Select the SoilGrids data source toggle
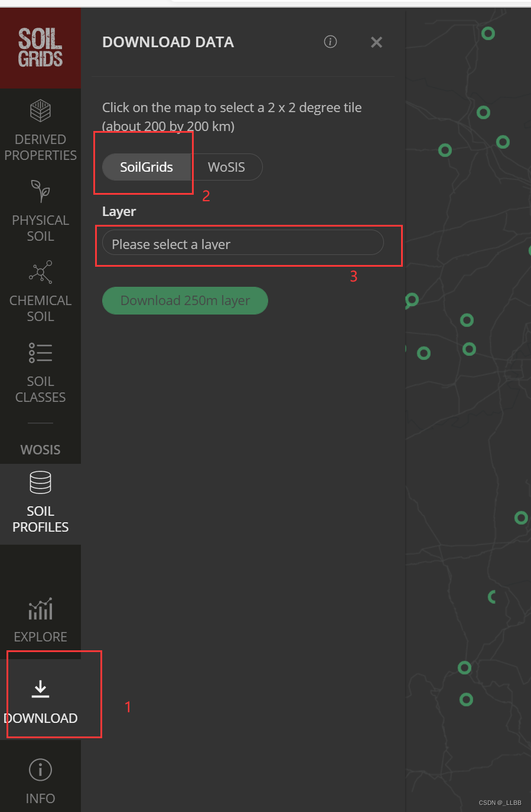531x812 pixels. point(146,167)
